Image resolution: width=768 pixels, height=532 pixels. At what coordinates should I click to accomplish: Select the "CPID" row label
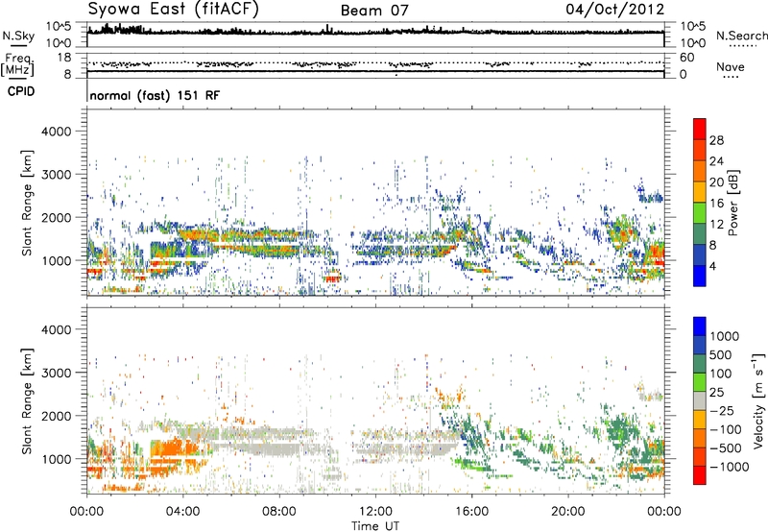(x=21, y=91)
